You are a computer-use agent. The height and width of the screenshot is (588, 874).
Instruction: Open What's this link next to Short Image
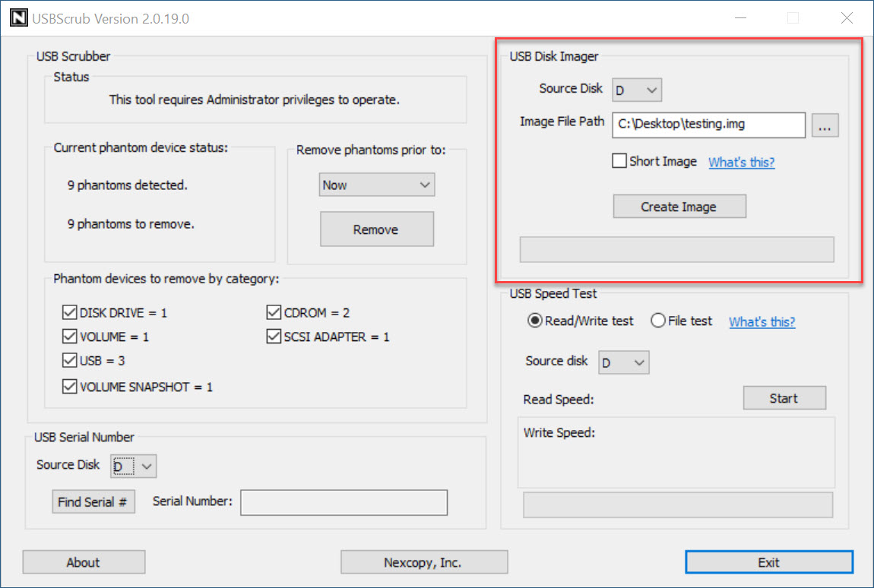pyautogui.click(x=741, y=162)
